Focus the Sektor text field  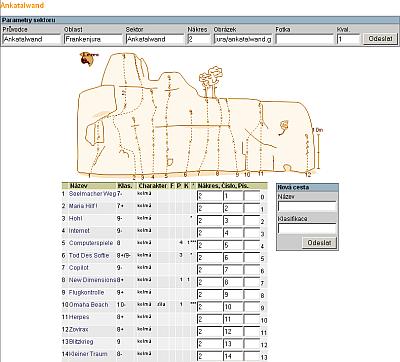(x=155, y=39)
